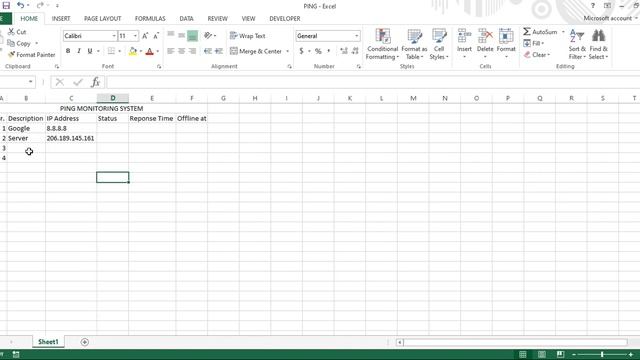Set Middle Align vertical alignment
The width and height of the screenshot is (640, 360).
pos(181,36)
